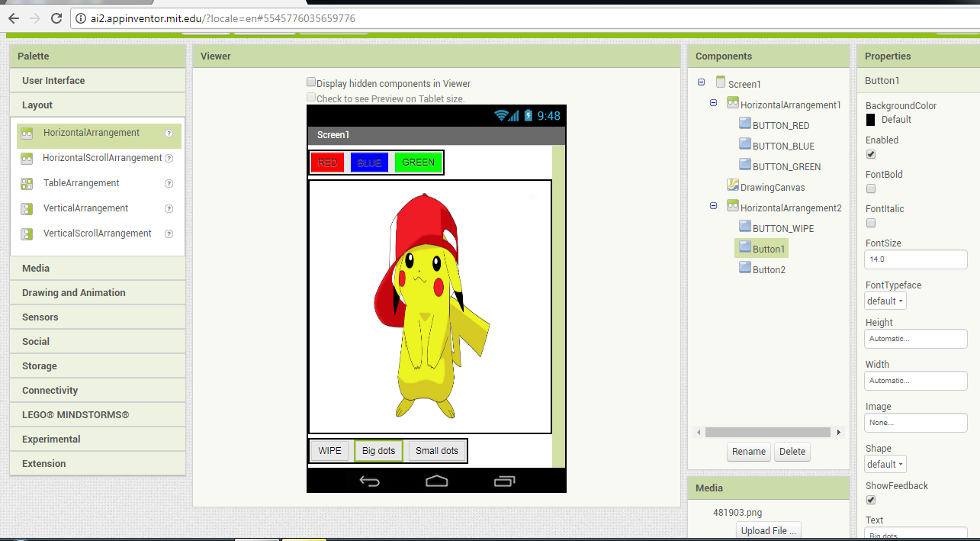
Task: Open the BackgroundColor swatch
Action: 871,120
